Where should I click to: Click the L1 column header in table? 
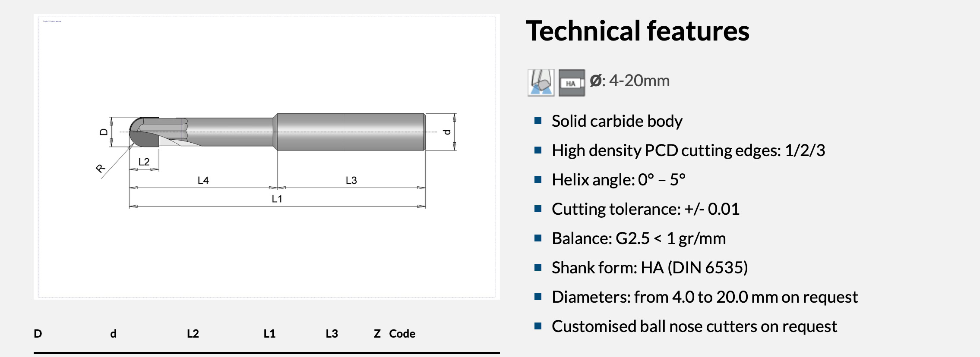[x=269, y=333]
